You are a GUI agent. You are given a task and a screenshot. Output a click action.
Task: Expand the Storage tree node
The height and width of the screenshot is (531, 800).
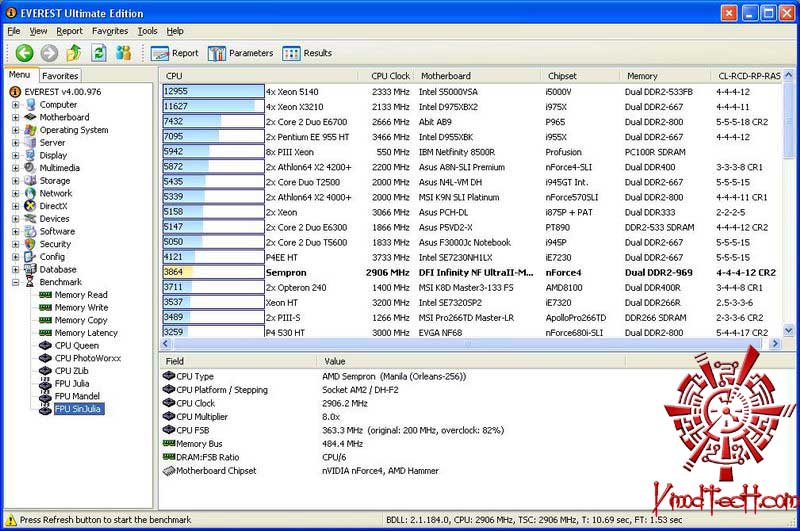coord(15,181)
